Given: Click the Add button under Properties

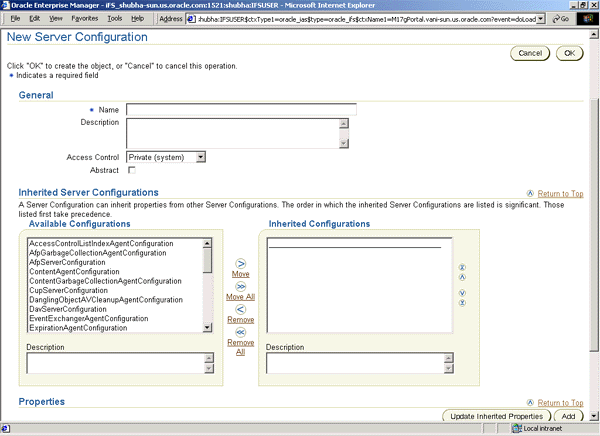Looking at the screenshot, I should [x=568, y=416].
